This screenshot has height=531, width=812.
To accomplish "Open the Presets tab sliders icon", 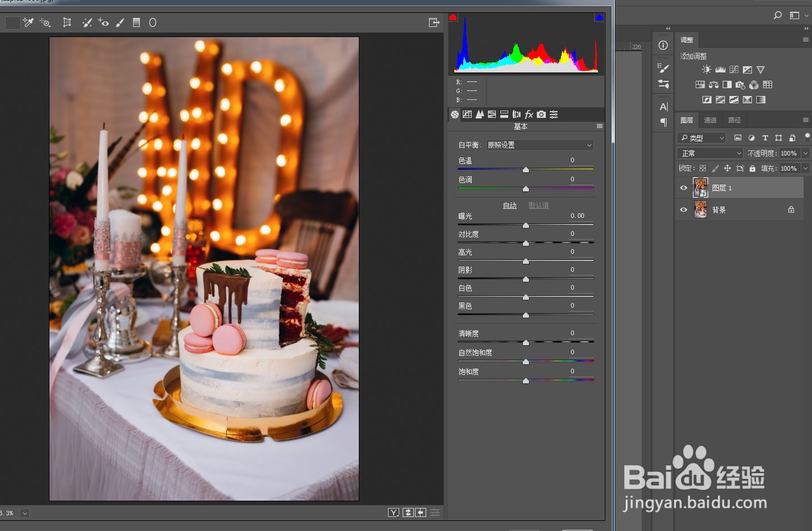I will pyautogui.click(x=554, y=115).
